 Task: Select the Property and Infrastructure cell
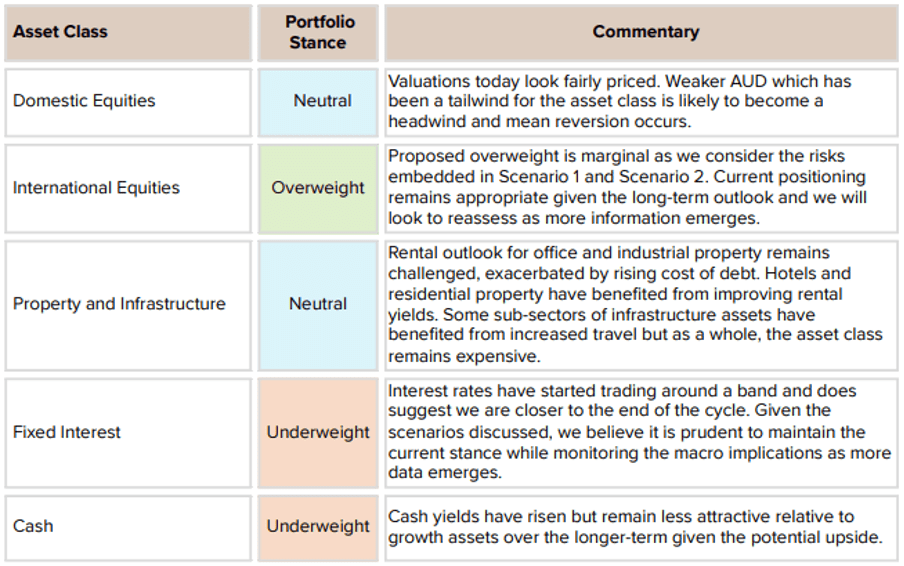click(128, 305)
